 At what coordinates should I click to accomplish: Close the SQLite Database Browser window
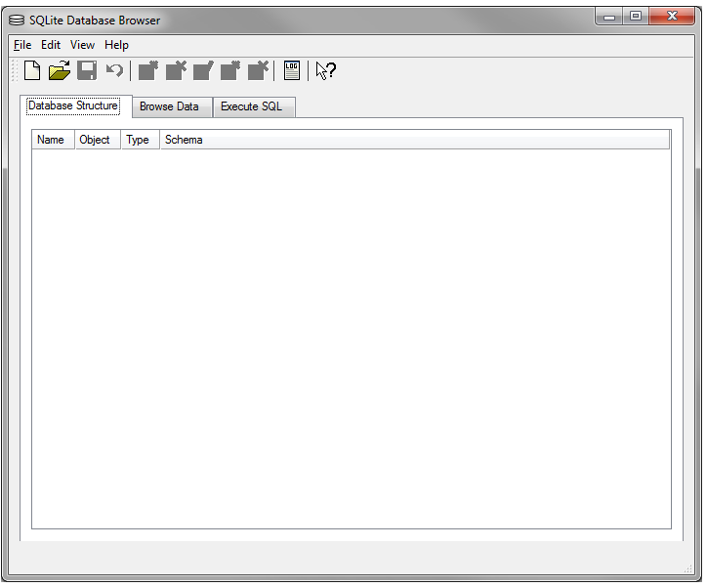tap(672, 17)
